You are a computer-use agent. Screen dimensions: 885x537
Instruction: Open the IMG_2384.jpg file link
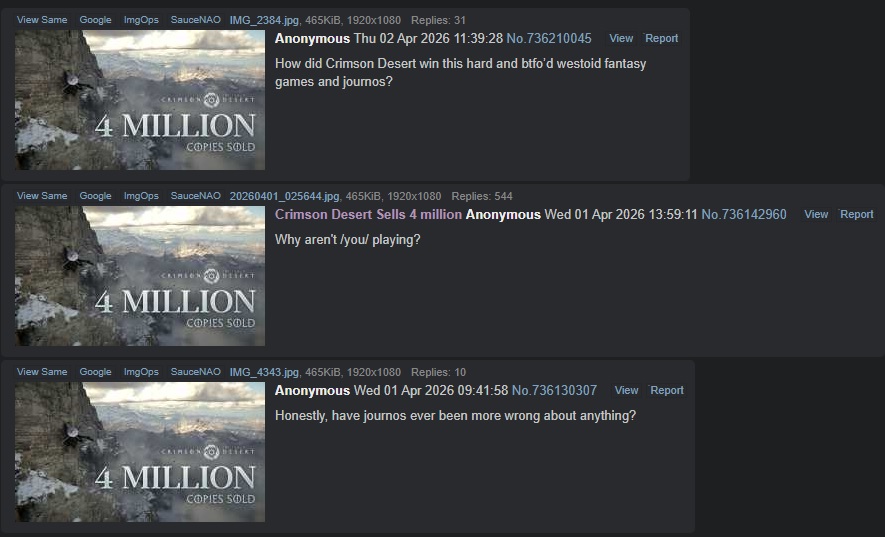click(264, 20)
